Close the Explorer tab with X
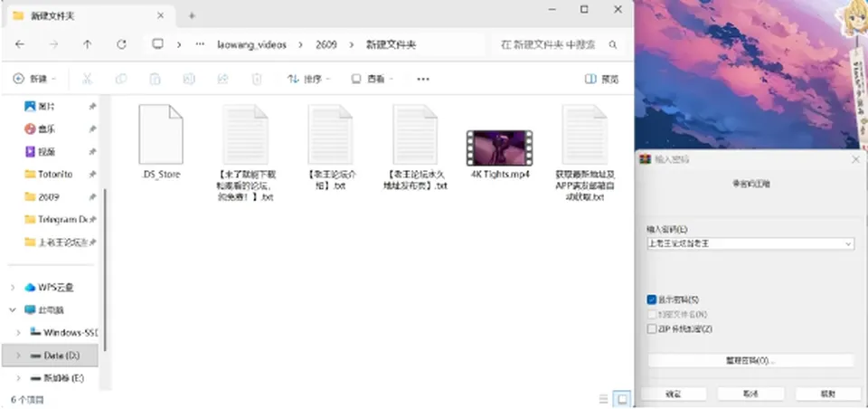The height and width of the screenshot is (409, 868). tap(161, 15)
